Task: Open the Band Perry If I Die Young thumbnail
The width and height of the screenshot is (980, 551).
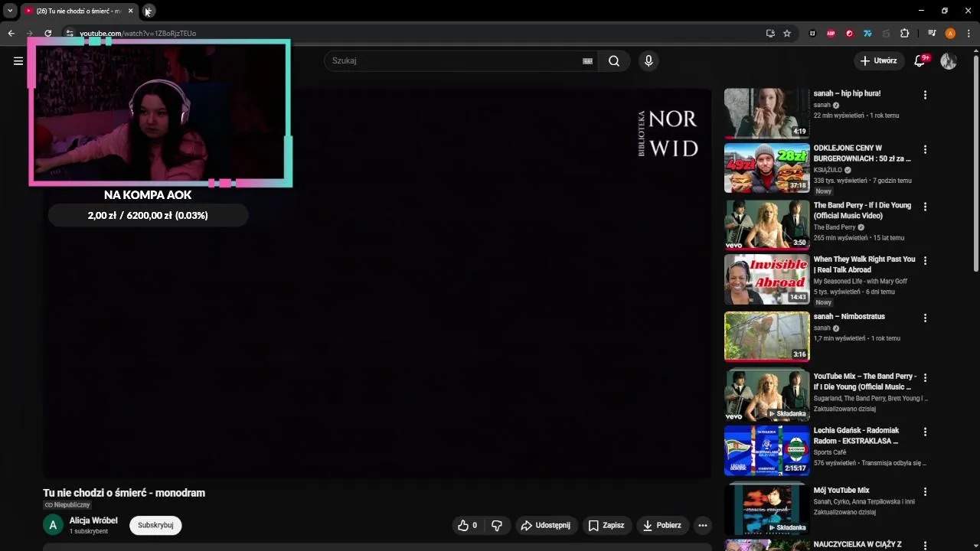Action: (766, 225)
